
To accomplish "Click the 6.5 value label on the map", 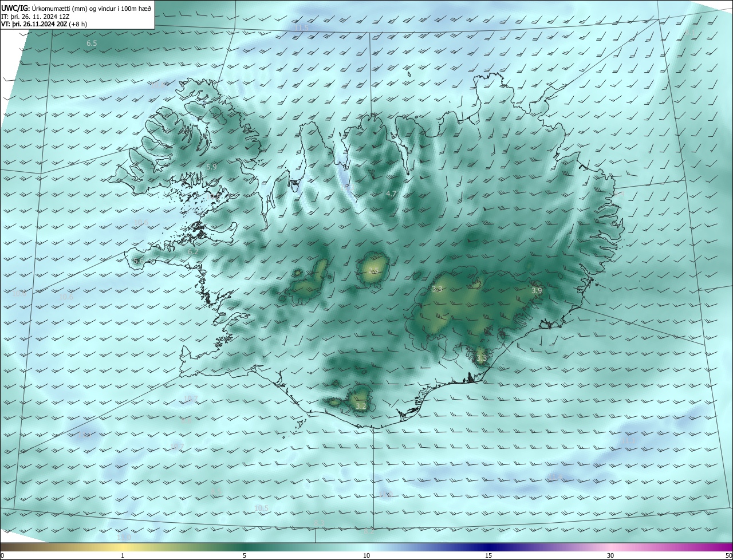I will point(92,44).
